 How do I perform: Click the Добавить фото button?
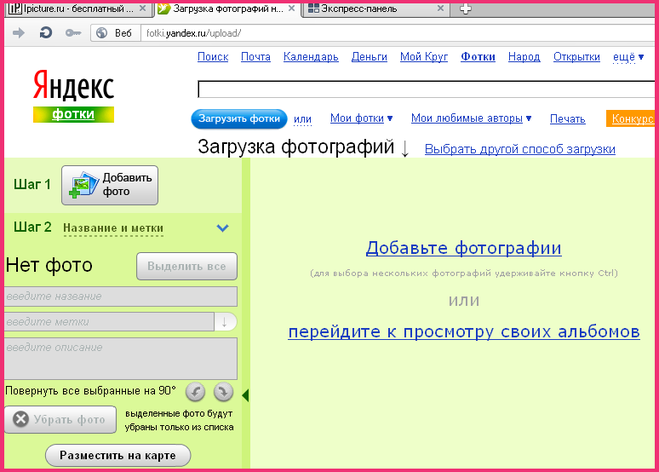pos(110,184)
